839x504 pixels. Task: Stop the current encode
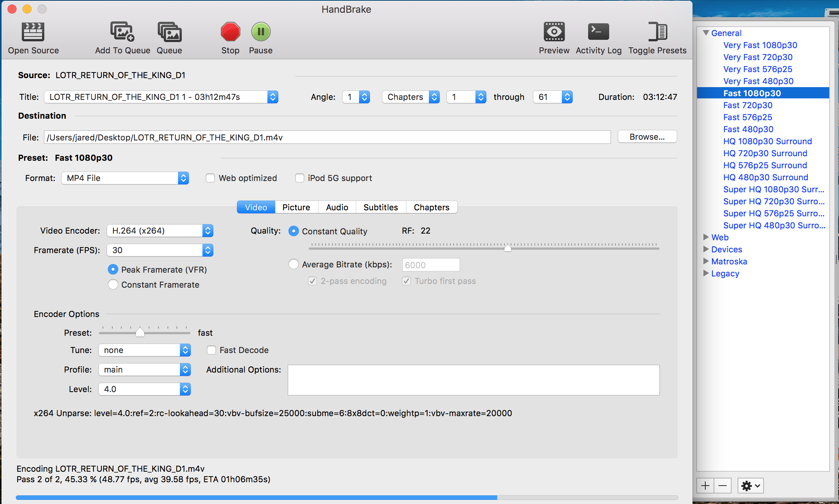[x=230, y=32]
